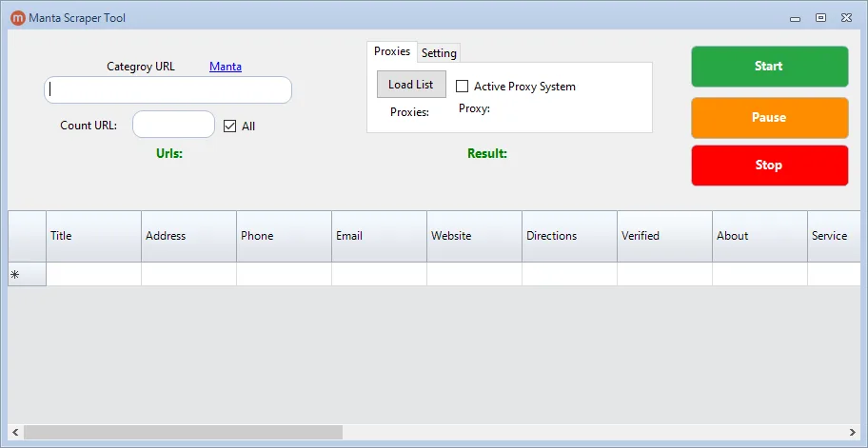Click the Manta app icon in title bar
Image resolution: width=868 pixels, height=448 pixels.
pyautogui.click(x=17, y=18)
